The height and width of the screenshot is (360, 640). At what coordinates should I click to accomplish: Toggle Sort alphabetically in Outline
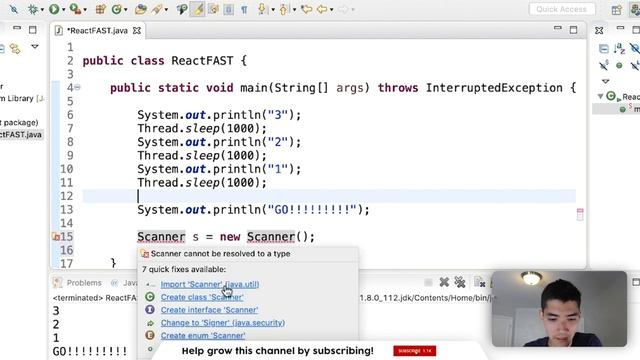[619, 49]
